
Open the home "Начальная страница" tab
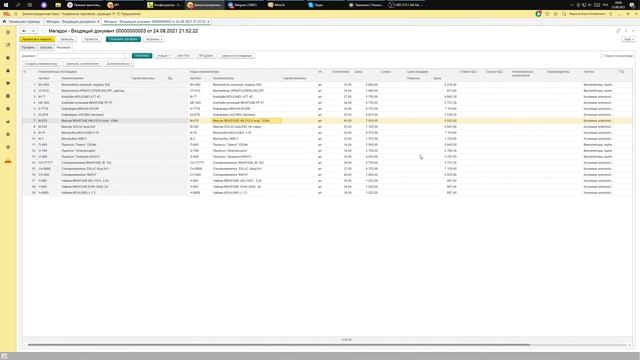[x=22, y=22]
